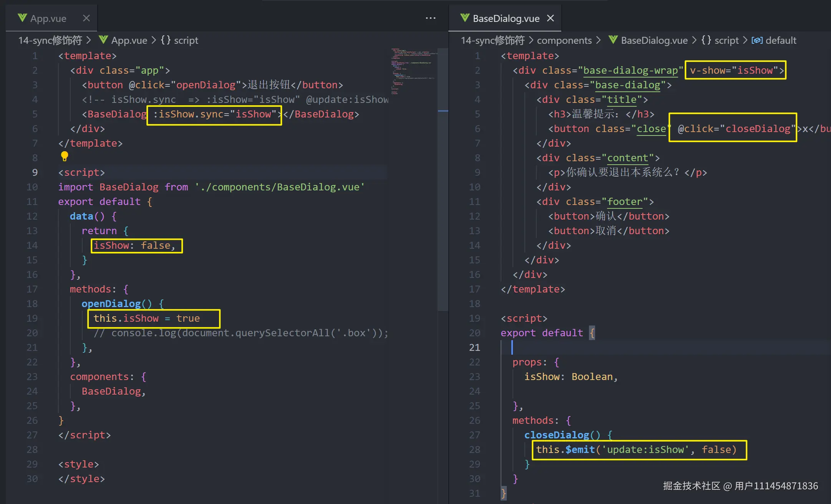This screenshot has height=504, width=831.
Task: Open the left editor's more actions ellipsis
Action: coord(431,18)
